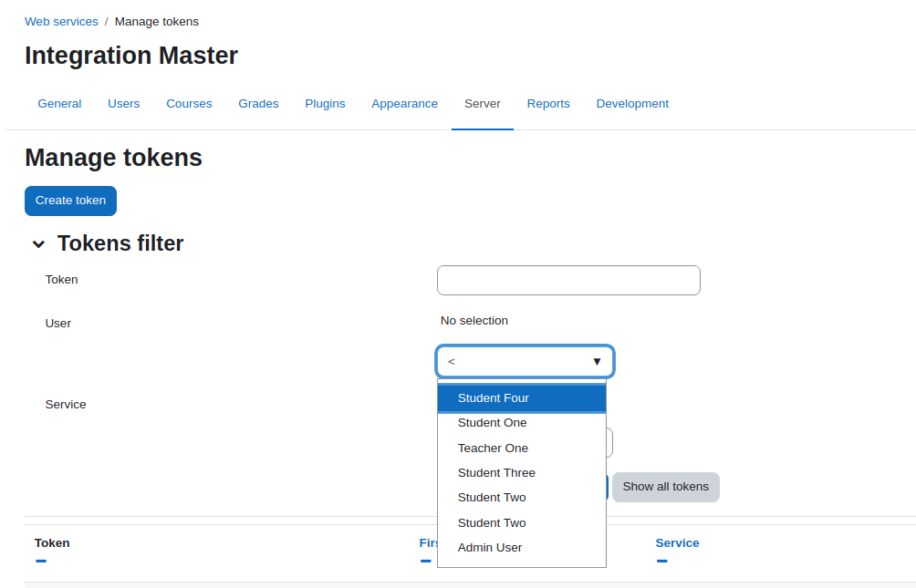Click the User field label

point(57,324)
